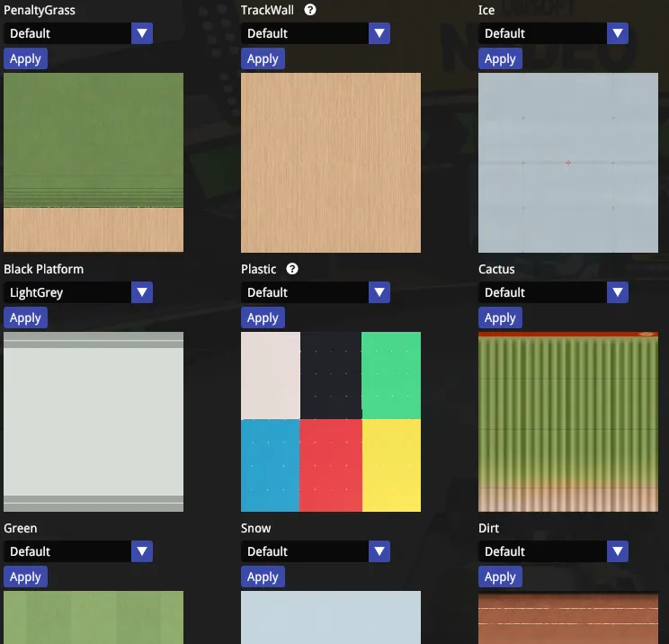Open the PenaltyGrass skin dropdown
Image resolution: width=669 pixels, height=644 pixels.
coord(78,33)
